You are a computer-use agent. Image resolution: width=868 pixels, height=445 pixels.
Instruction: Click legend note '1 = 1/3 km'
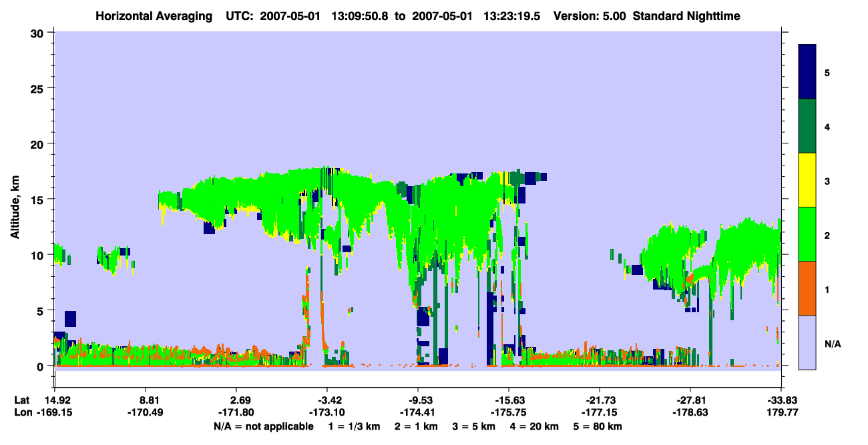click(354, 426)
